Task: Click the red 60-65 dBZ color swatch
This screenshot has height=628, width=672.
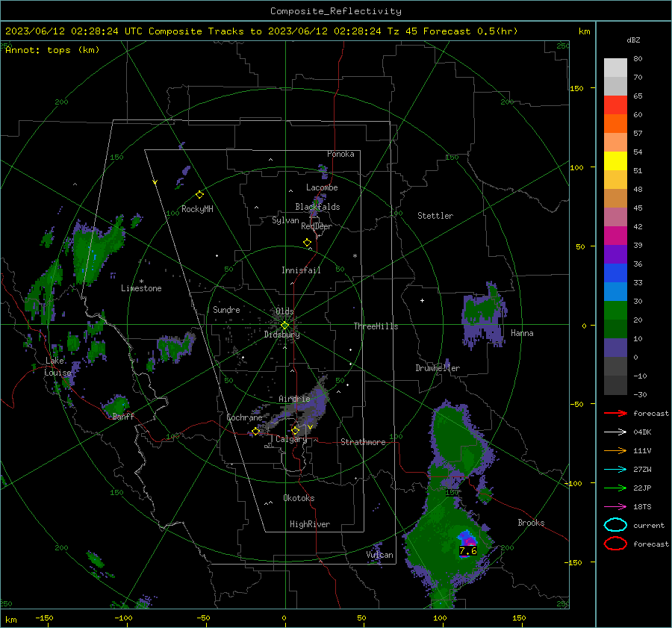Action: click(x=615, y=105)
